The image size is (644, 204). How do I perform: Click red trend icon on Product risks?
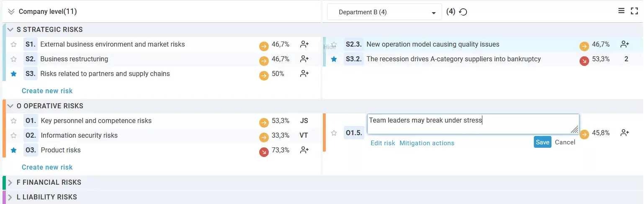coord(264,152)
